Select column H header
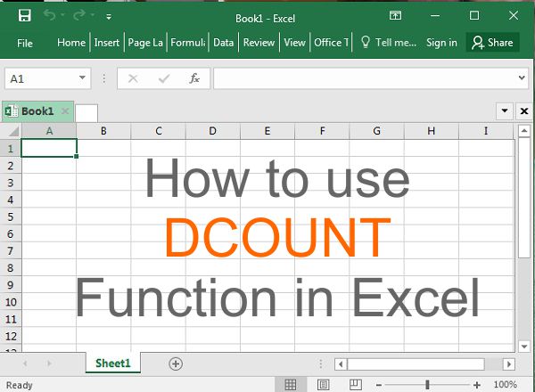This screenshot has height=392, width=535. point(432,131)
